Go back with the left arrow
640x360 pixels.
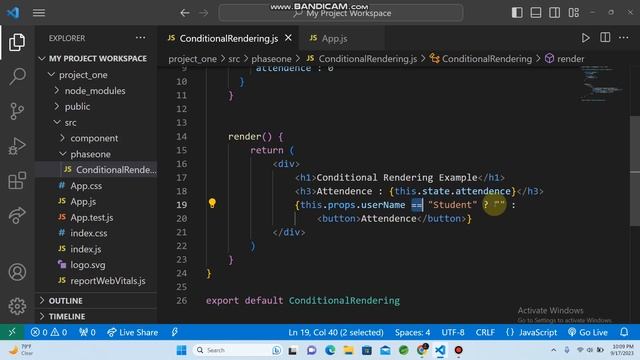(x=185, y=13)
